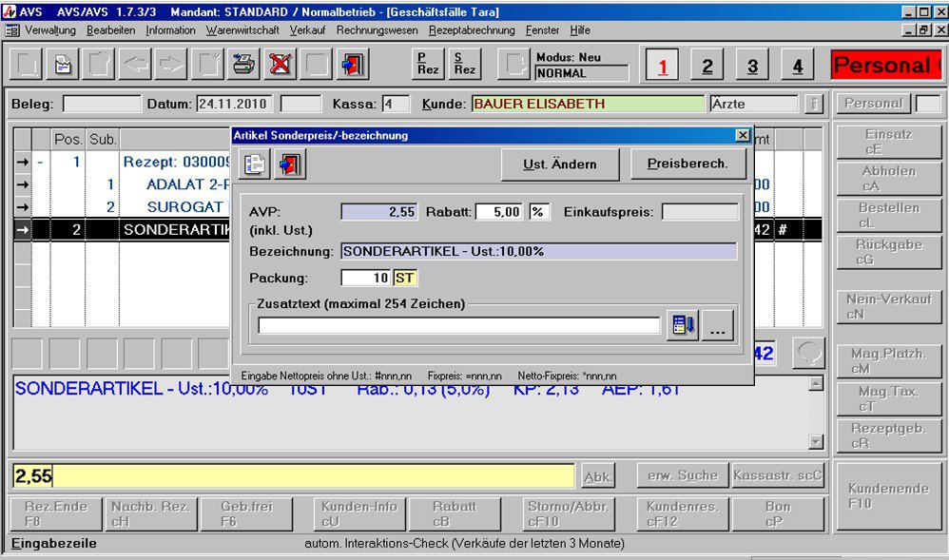This screenshot has width=949, height=560.
Task: Open the Warenwirtschaft menu
Action: click(x=242, y=30)
